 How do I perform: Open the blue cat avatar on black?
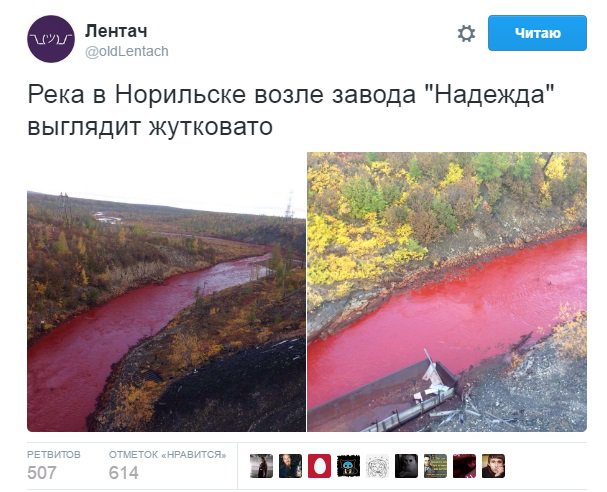click(x=348, y=466)
